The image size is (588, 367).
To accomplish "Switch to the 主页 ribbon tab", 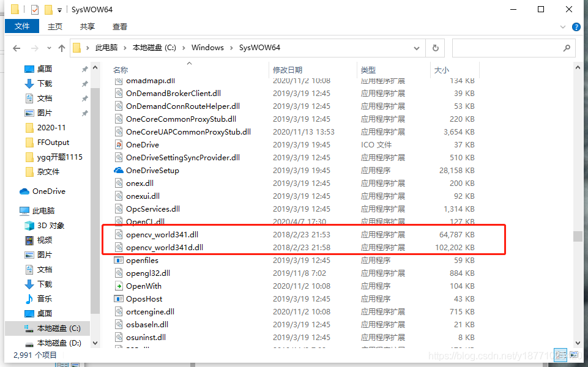I will click(x=54, y=27).
